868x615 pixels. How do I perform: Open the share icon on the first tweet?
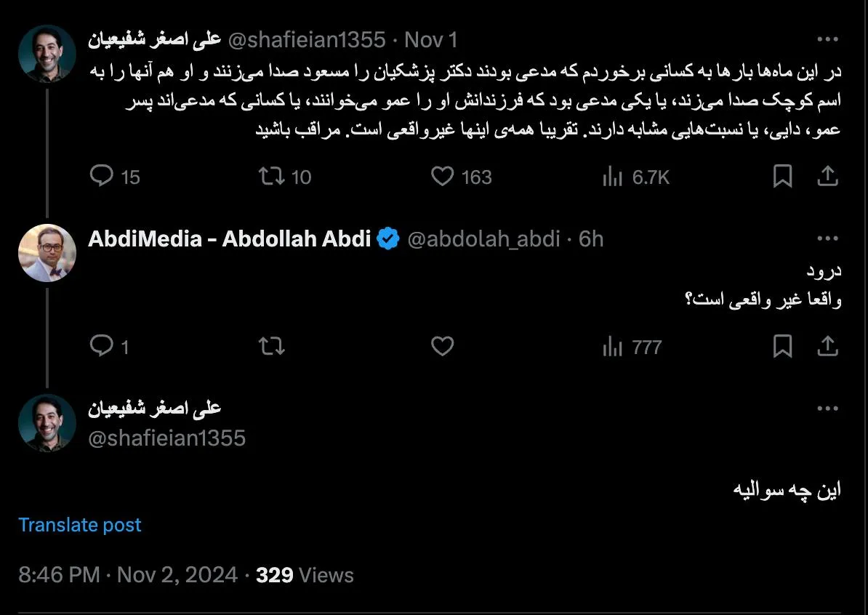(827, 176)
